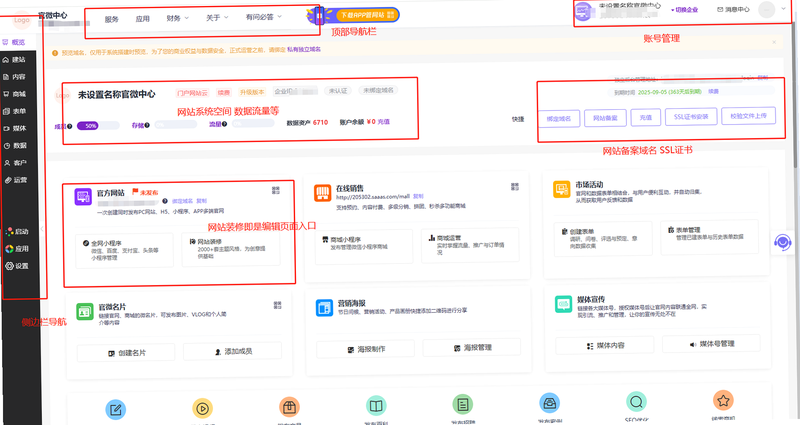The width and height of the screenshot is (800, 425).
Task: Open 客户 in the sidebar
Action: coord(14,163)
